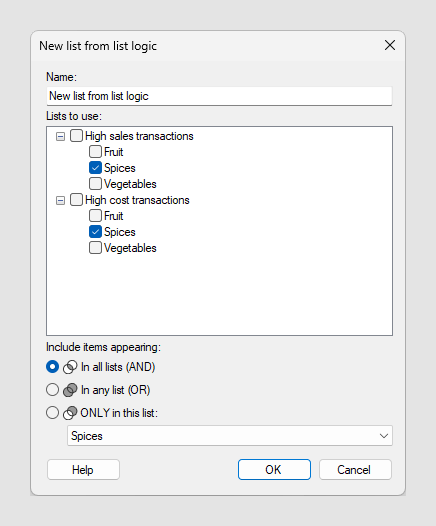Tick Vegetables under High sales transactions

coord(95,183)
